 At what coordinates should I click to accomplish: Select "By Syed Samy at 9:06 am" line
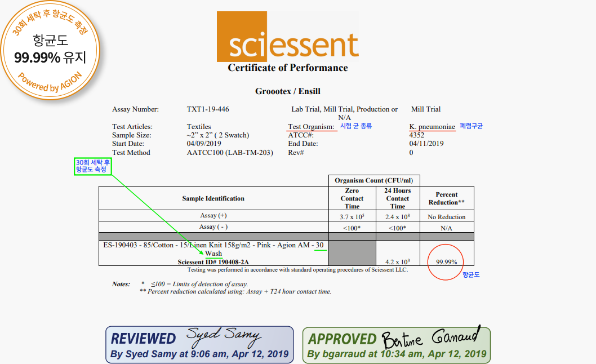199,354
